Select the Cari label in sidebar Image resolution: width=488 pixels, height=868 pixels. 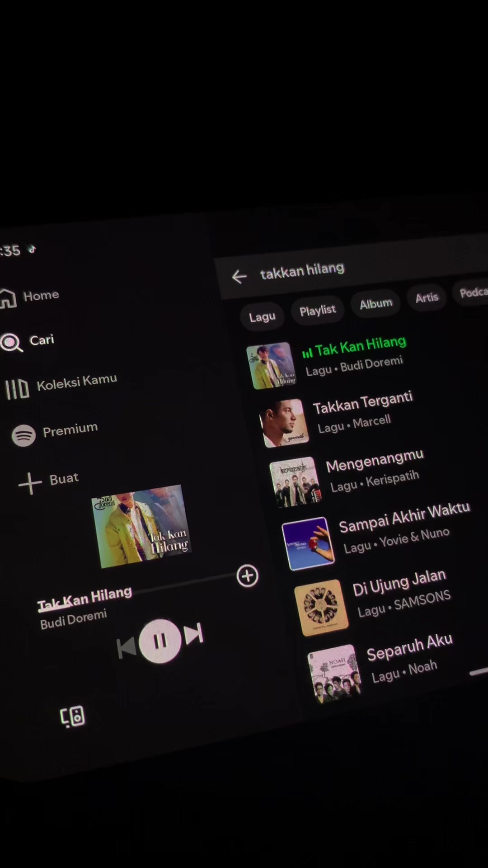(x=42, y=340)
